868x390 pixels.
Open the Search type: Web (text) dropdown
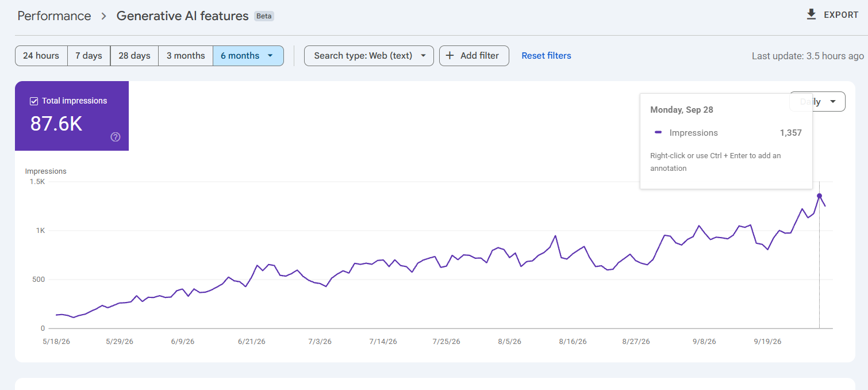tap(368, 56)
